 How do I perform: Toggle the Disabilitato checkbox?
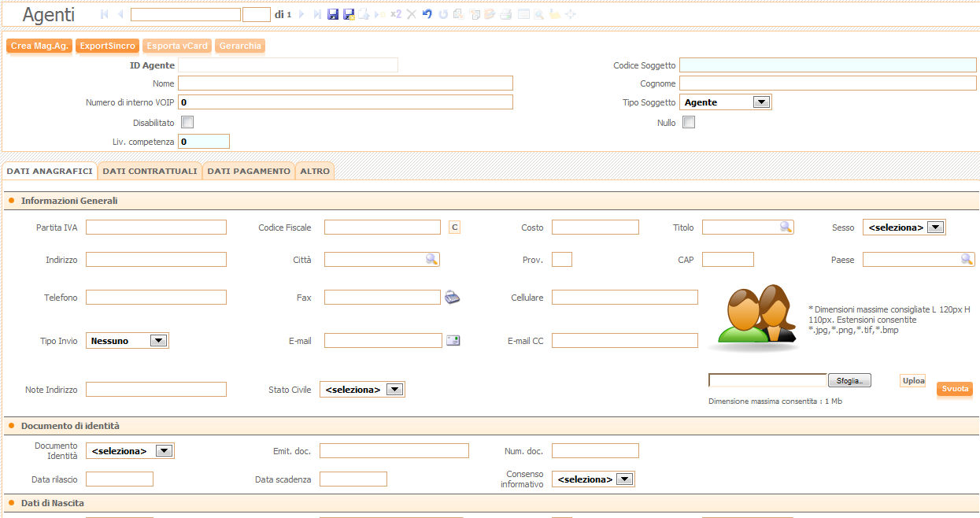(x=187, y=122)
